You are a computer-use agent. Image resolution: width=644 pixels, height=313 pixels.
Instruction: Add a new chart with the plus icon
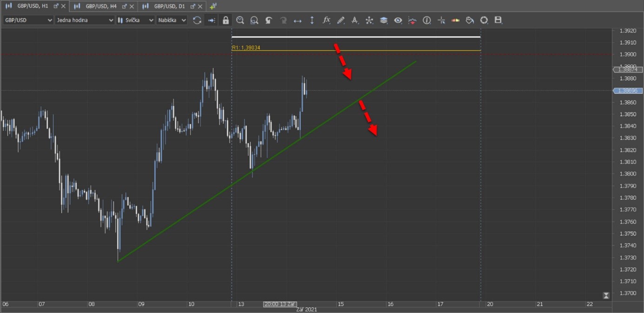[x=213, y=6]
